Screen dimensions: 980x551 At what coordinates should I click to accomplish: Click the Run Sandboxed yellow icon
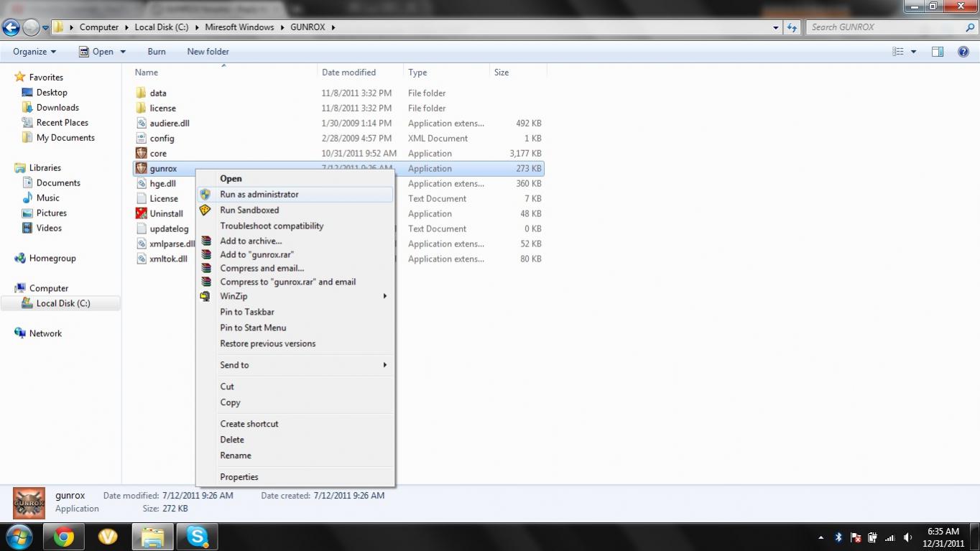(x=205, y=210)
